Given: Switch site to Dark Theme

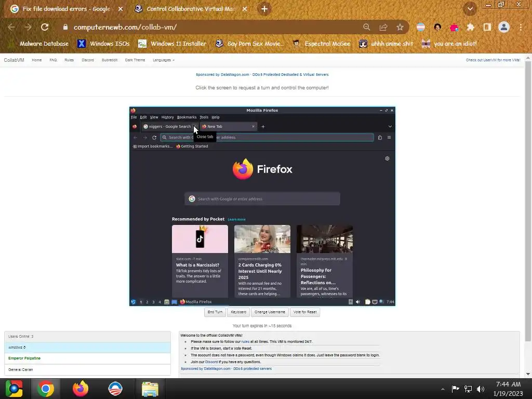Looking at the screenshot, I should 135,60.
